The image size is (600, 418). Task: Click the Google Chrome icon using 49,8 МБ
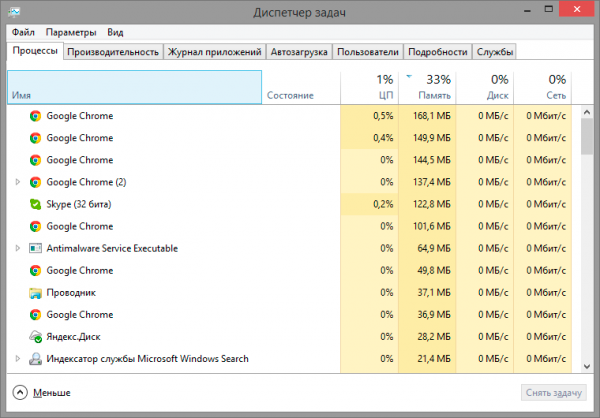click(35, 271)
